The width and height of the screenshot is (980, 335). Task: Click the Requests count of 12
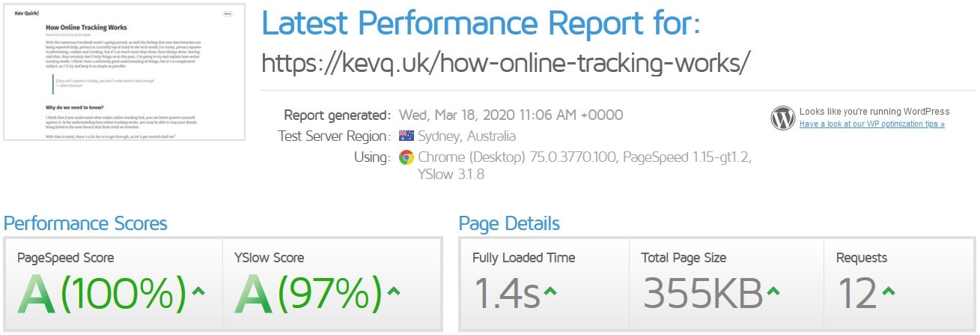[x=857, y=293]
